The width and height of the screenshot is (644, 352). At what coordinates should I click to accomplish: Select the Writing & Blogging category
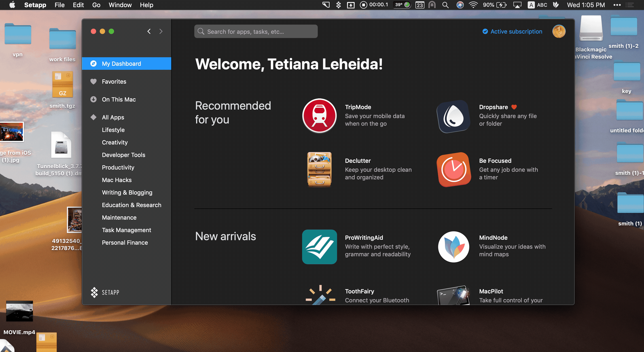click(x=127, y=192)
